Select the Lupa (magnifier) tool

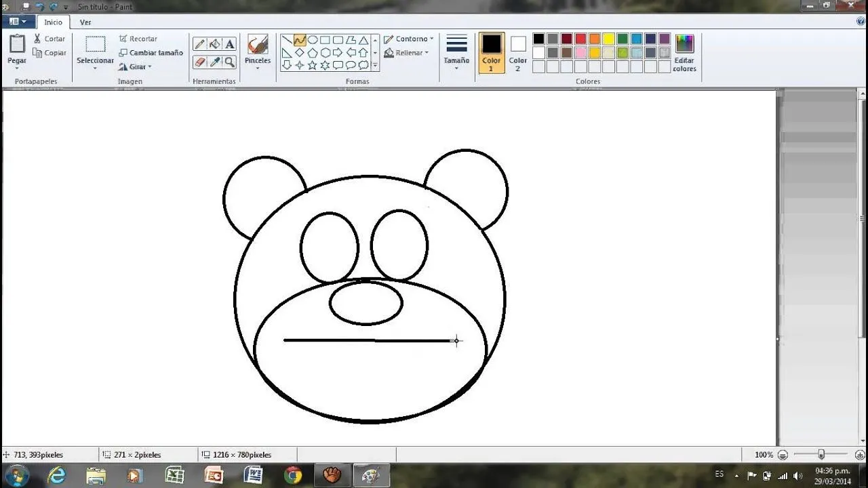[230, 62]
